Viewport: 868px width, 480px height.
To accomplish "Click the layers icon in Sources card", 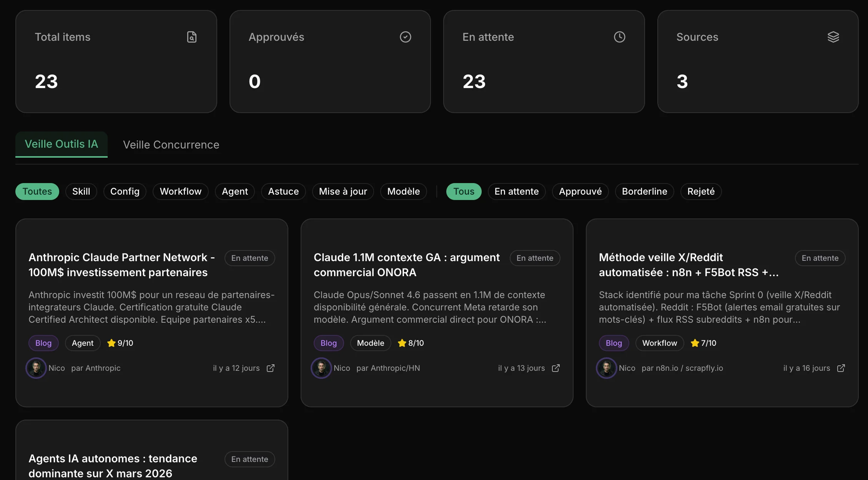I will coord(833,37).
